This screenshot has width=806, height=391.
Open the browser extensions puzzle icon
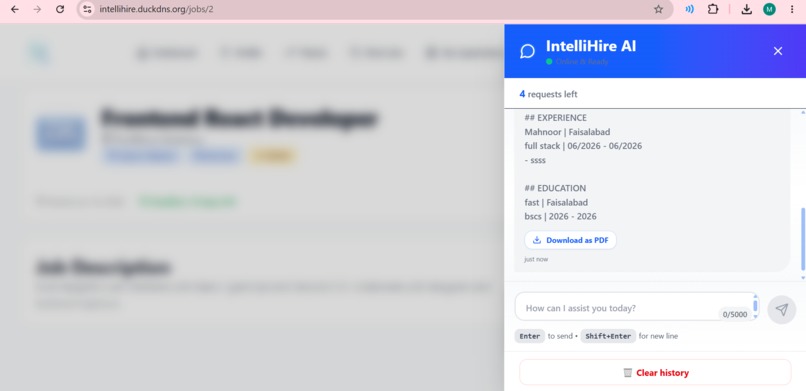coord(713,9)
